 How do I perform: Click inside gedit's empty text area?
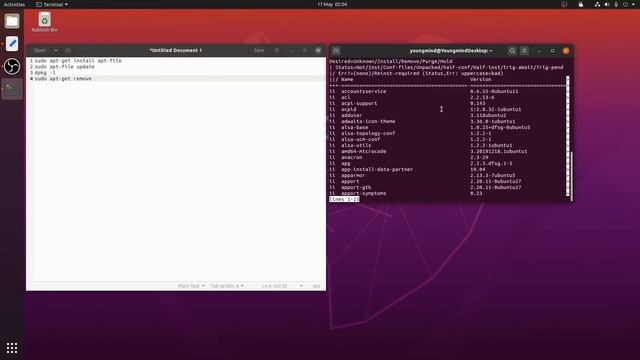click(x=176, y=180)
